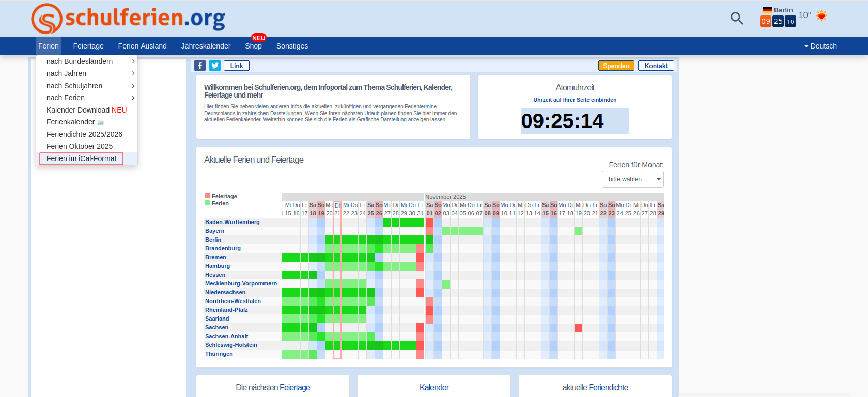868x397 pixels.
Task: Open the Jahreskalender menu
Action: 206,46
